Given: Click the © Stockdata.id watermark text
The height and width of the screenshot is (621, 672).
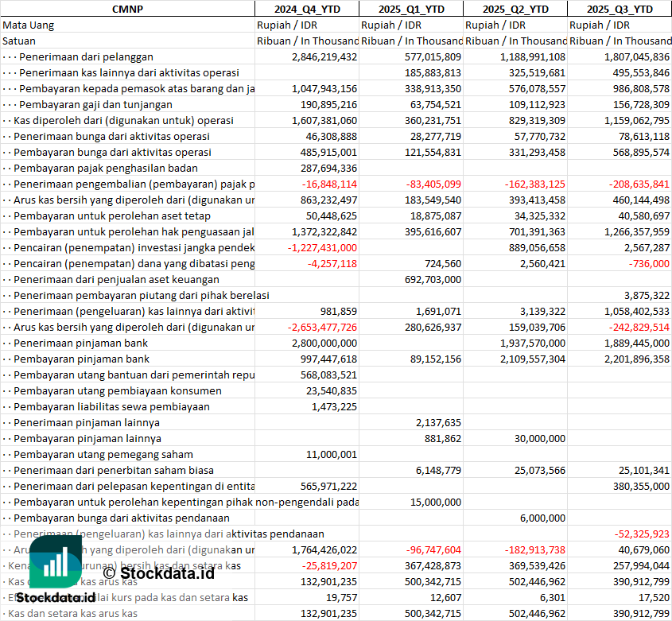Looking at the screenshot, I should tap(158, 572).
